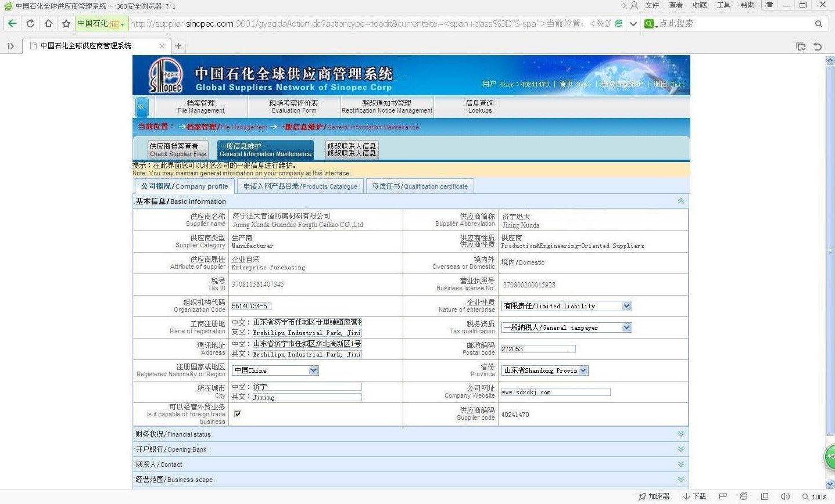Image resolution: width=835 pixels, height=504 pixels.
Task: Go to 首页 Home link in banner
Action: click(x=575, y=84)
